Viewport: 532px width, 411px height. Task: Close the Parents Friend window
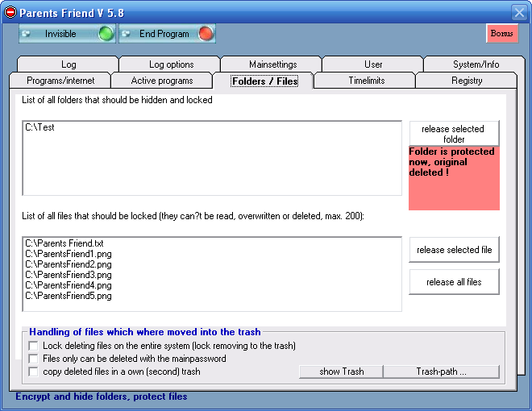[519, 13]
